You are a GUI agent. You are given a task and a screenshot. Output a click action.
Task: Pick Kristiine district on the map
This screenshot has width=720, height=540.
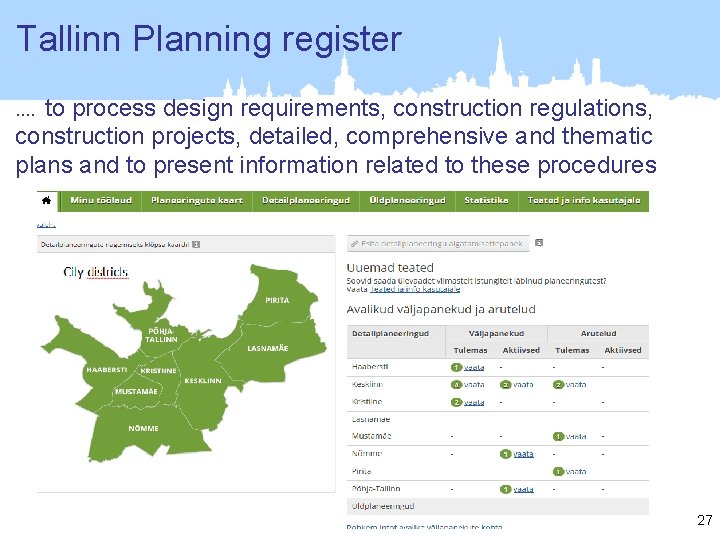point(158,371)
